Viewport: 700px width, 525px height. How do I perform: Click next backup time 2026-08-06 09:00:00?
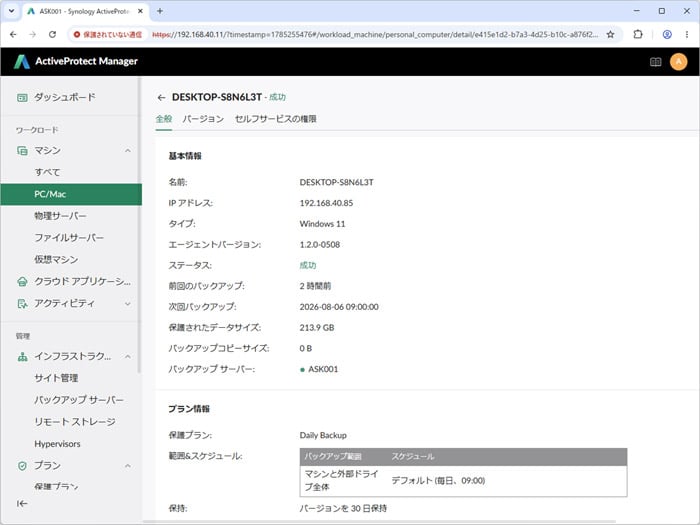339,307
